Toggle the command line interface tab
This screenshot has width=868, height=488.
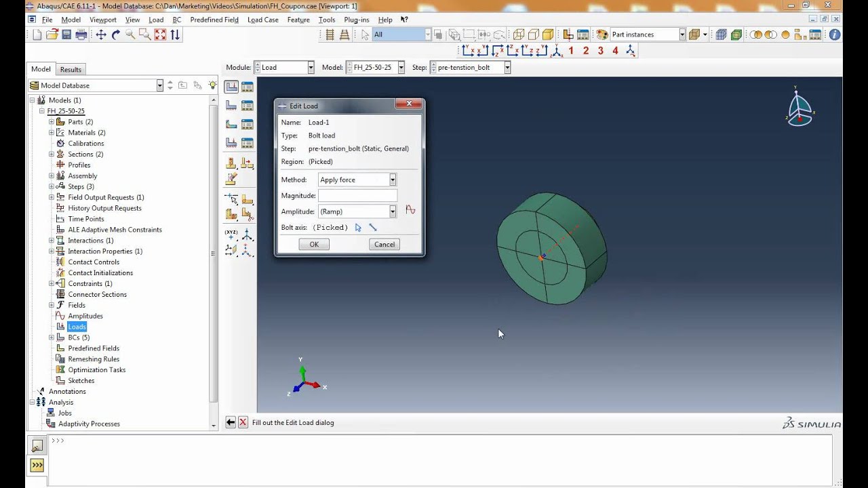pos(37,466)
